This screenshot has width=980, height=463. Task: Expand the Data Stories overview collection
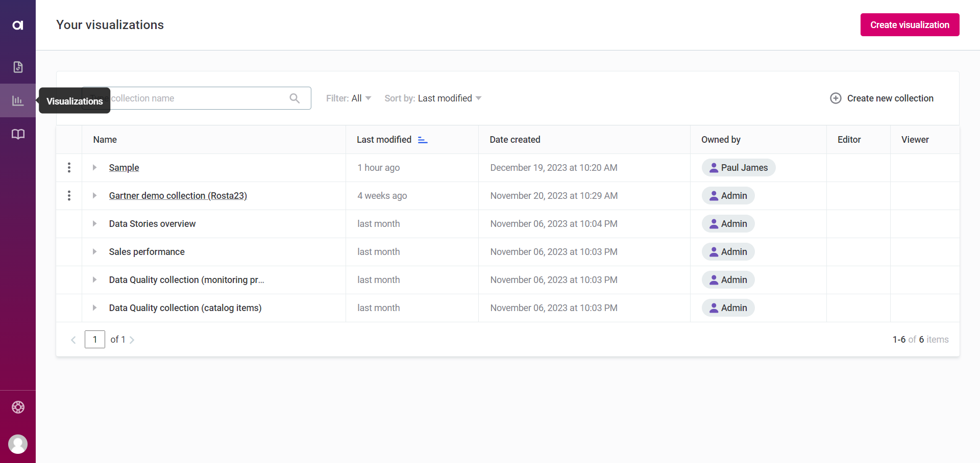coord(94,223)
